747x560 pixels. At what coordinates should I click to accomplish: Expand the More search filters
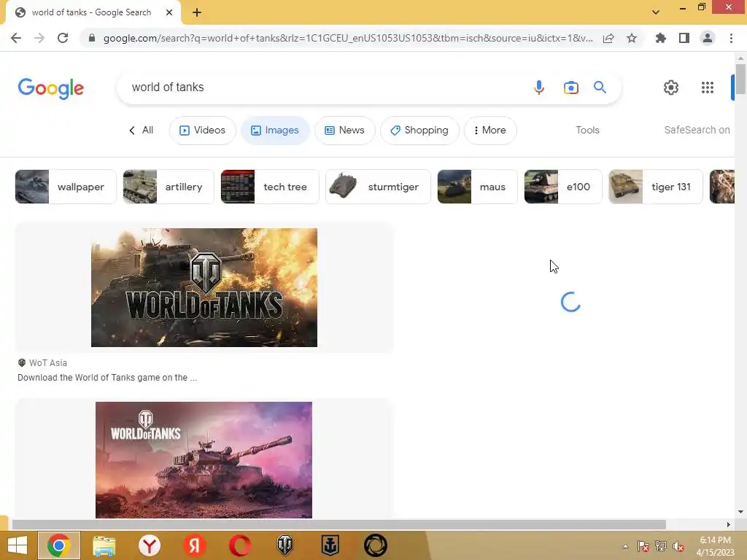(x=490, y=130)
